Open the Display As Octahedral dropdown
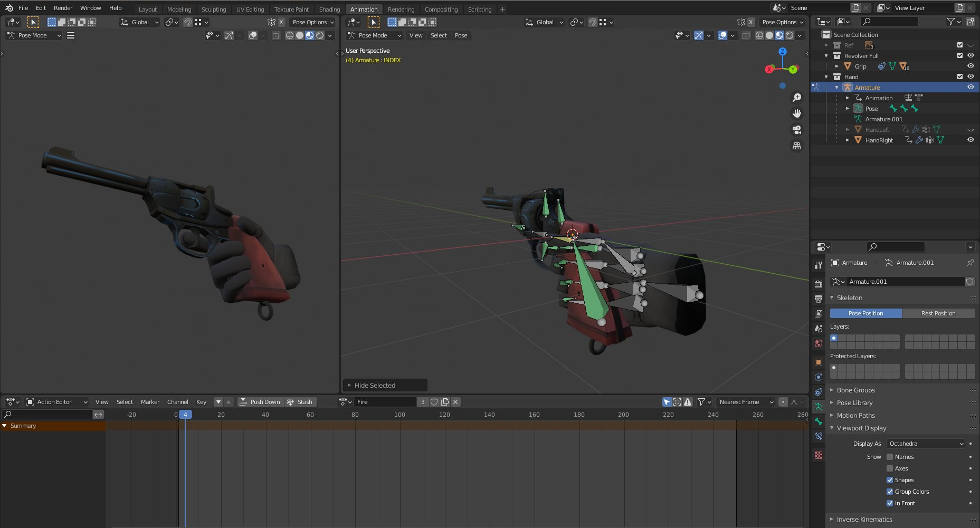 [926, 444]
